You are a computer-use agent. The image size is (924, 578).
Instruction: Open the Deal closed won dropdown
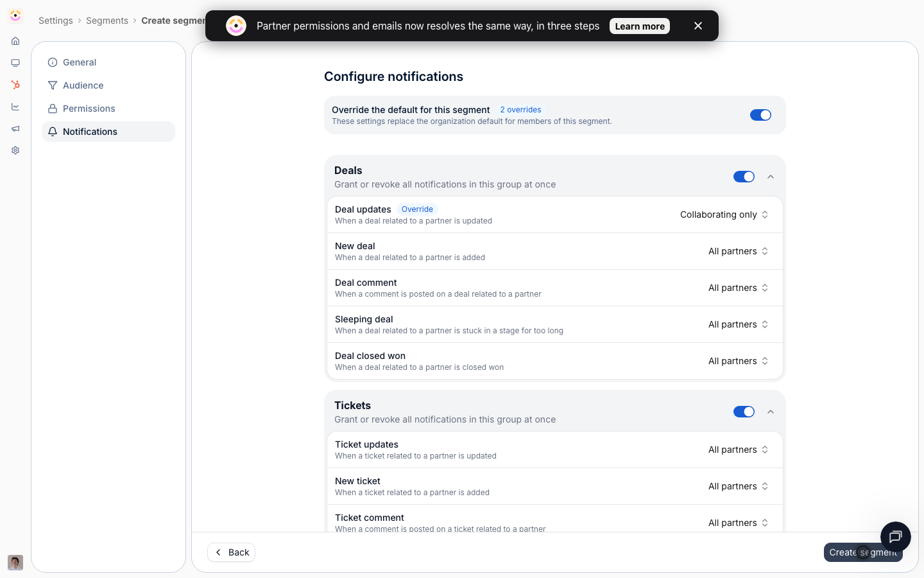(x=739, y=361)
